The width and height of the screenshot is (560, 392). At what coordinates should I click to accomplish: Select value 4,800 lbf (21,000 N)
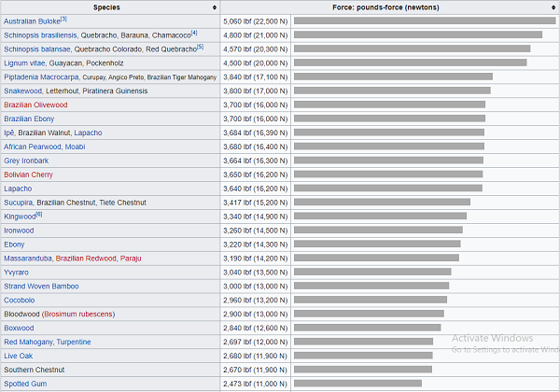(256, 35)
